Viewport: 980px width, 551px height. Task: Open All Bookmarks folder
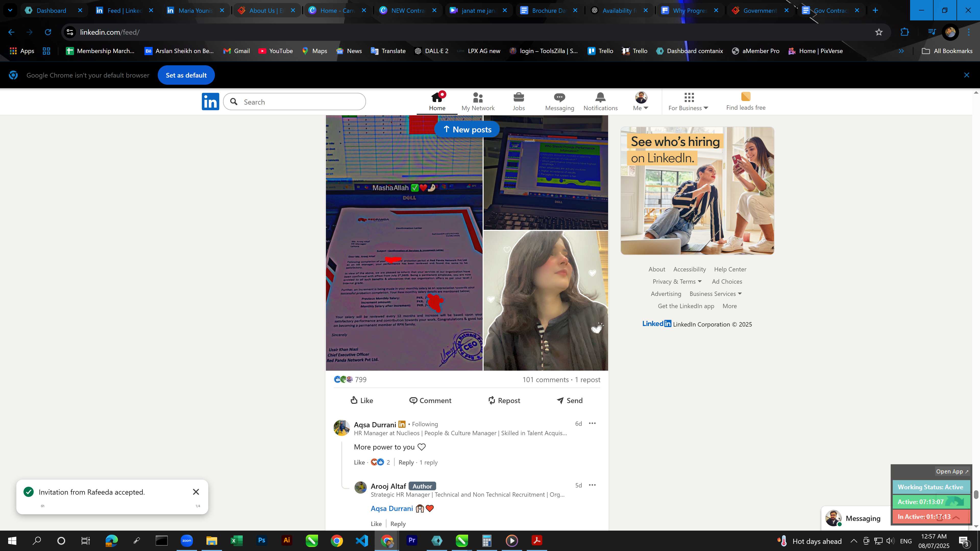point(947,51)
